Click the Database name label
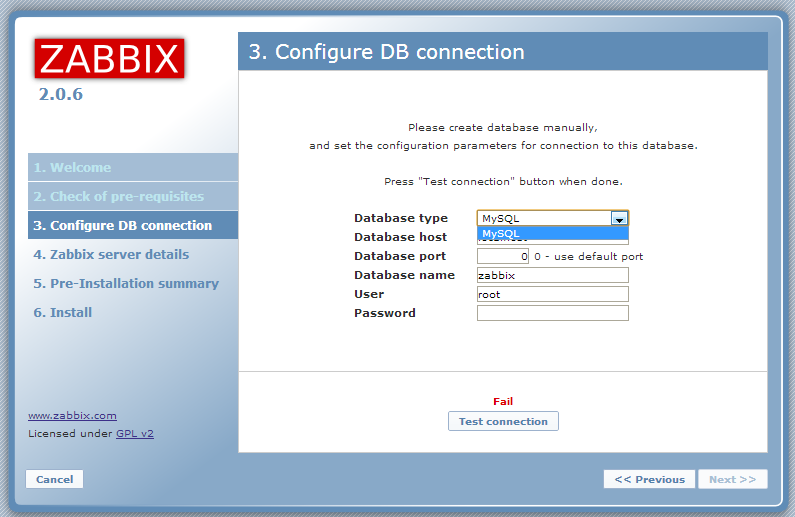 (404, 275)
